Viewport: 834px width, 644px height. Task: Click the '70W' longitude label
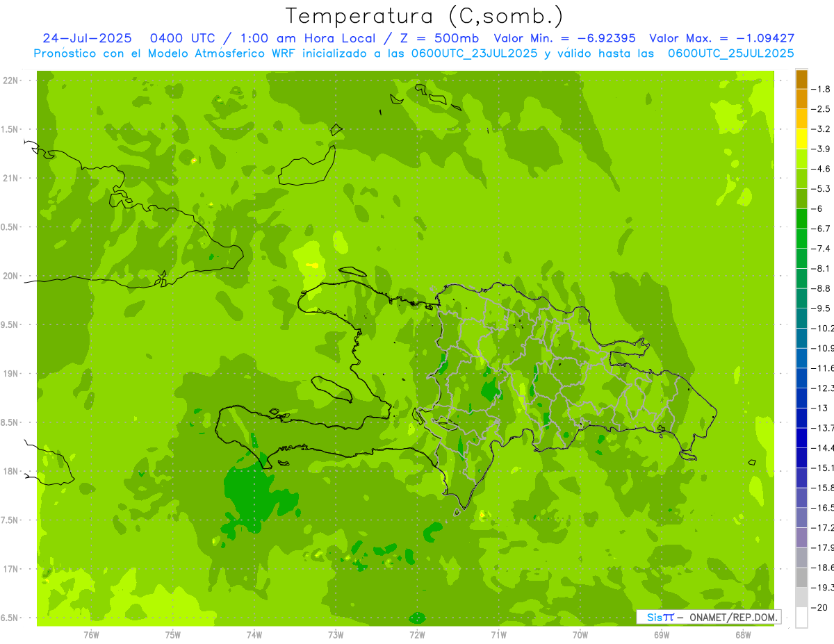pos(580,635)
